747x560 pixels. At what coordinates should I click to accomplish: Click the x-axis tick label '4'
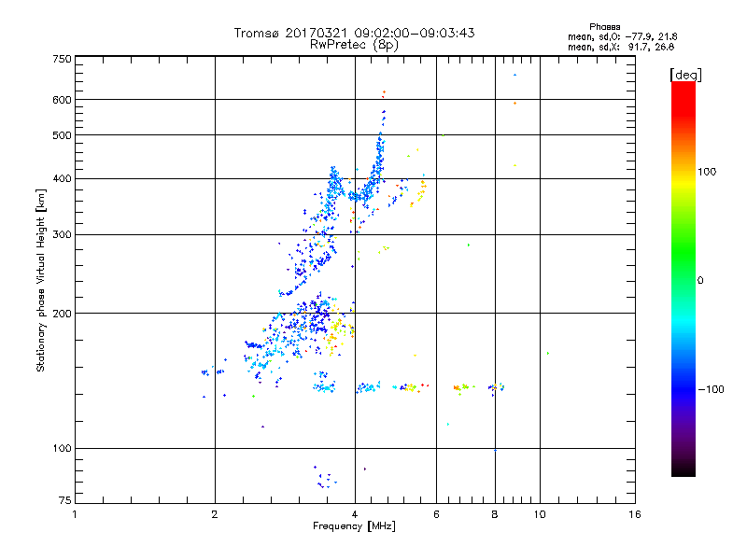point(355,514)
